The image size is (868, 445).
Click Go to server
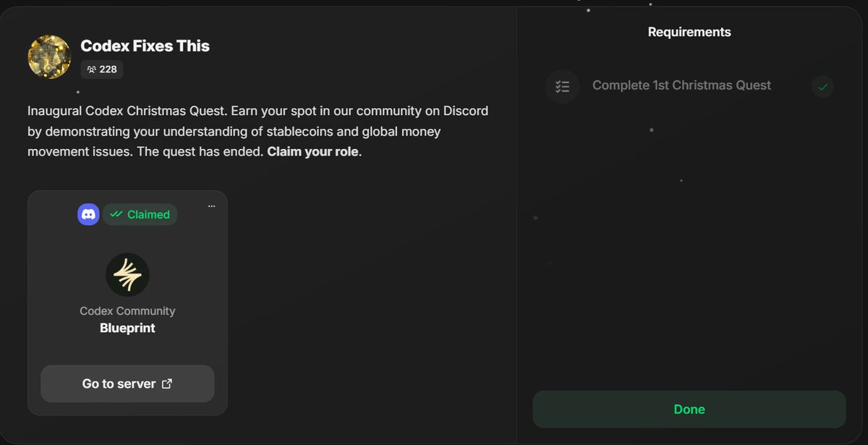coord(127,383)
